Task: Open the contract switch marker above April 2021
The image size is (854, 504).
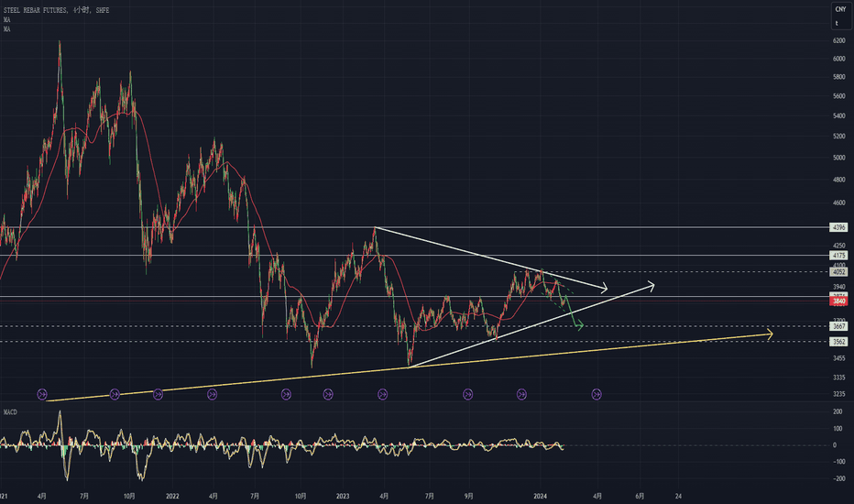Action: pyautogui.click(x=42, y=394)
